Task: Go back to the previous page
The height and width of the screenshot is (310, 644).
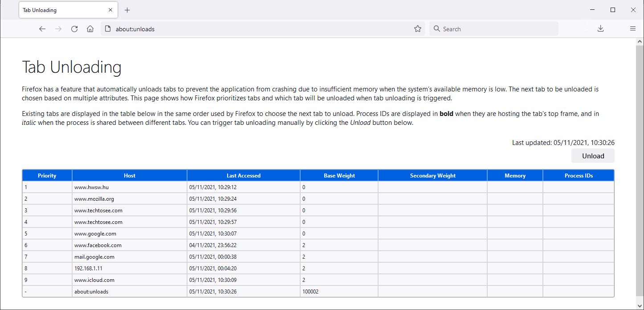Action: 42,29
